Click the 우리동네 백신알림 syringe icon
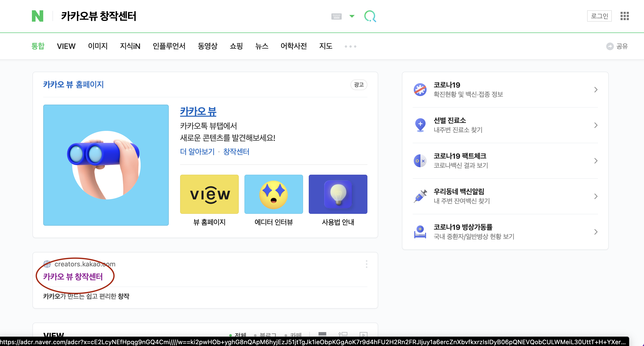The image size is (644, 346). click(x=420, y=196)
